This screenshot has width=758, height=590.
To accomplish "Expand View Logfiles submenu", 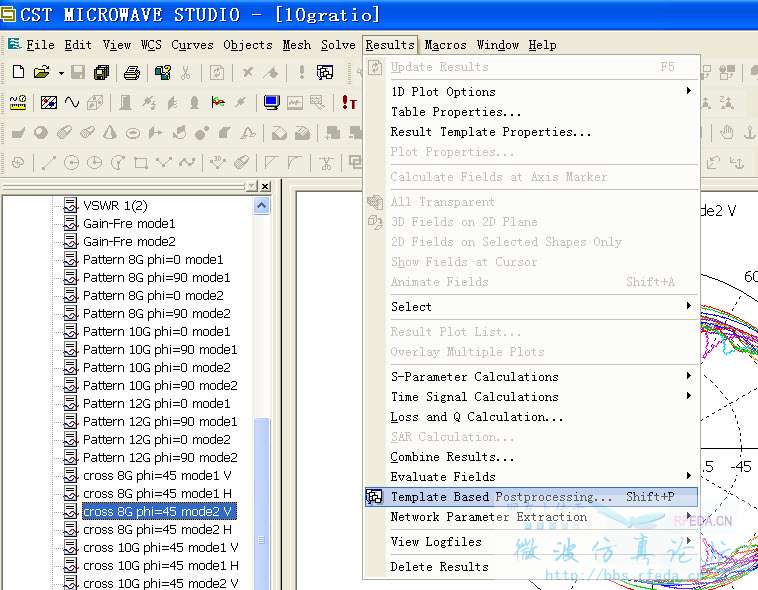I will coord(531,542).
